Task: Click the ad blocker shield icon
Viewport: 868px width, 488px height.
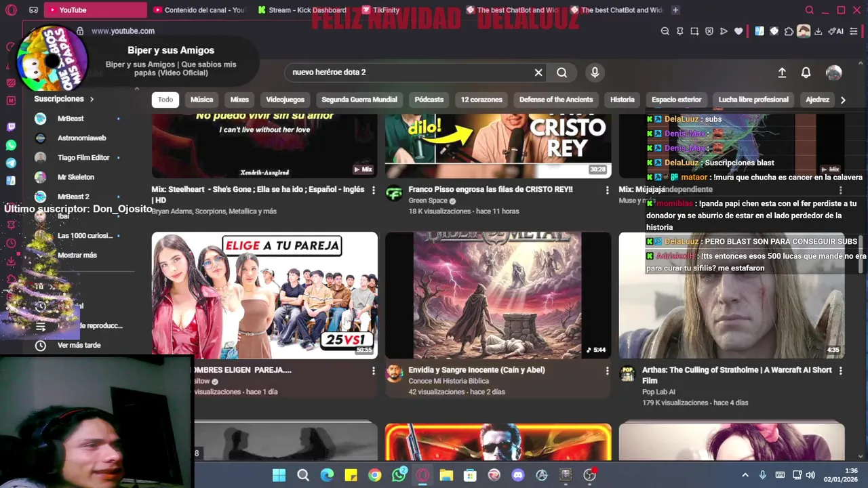Action: 709,31
